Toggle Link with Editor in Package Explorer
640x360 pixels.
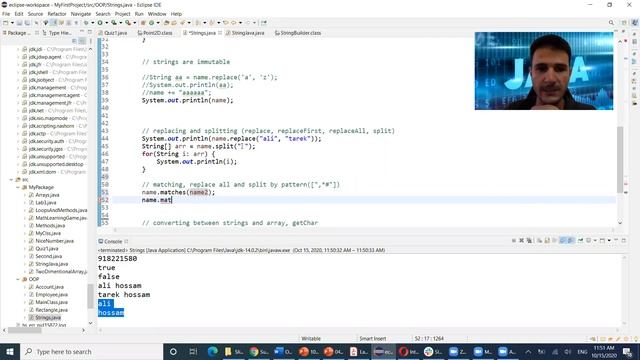coord(82,41)
